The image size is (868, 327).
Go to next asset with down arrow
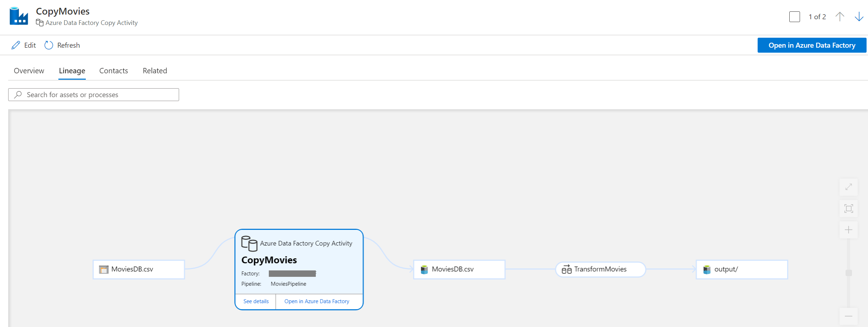pos(859,17)
